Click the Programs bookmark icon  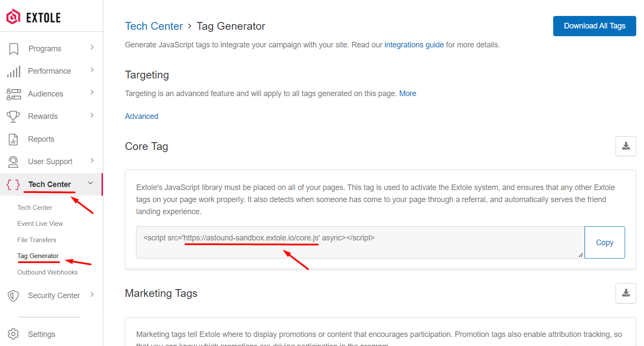[x=14, y=49]
